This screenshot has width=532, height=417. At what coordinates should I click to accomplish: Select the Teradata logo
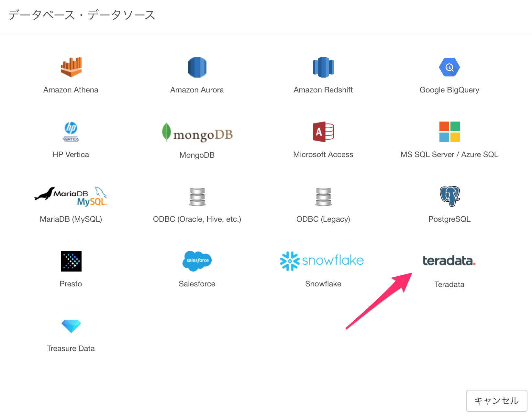[x=449, y=261]
